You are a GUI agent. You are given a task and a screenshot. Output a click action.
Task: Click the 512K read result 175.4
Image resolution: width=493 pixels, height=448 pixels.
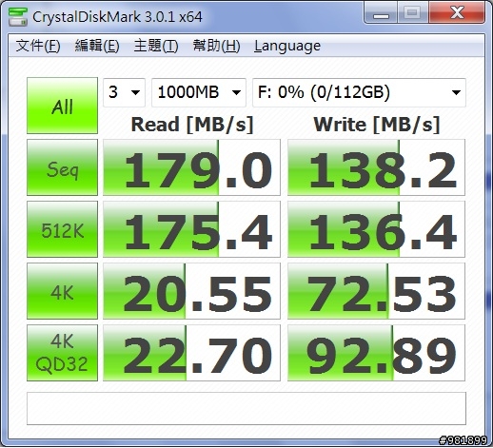[191, 229]
